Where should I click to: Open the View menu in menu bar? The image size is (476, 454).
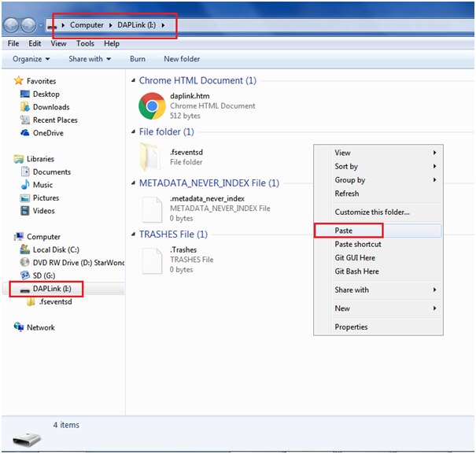click(x=58, y=43)
